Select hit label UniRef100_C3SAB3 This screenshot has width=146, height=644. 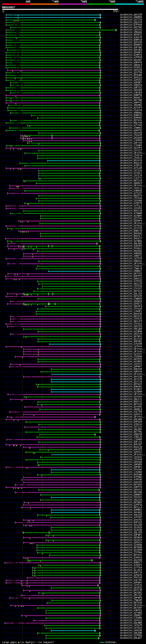(x=131, y=145)
